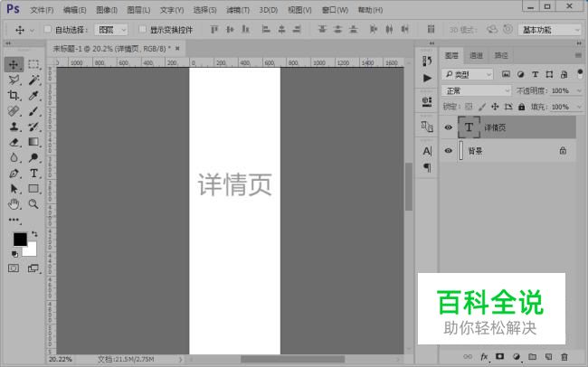Open the 文件(F) menu
Screen dimensions: 588x367
click(x=42, y=10)
